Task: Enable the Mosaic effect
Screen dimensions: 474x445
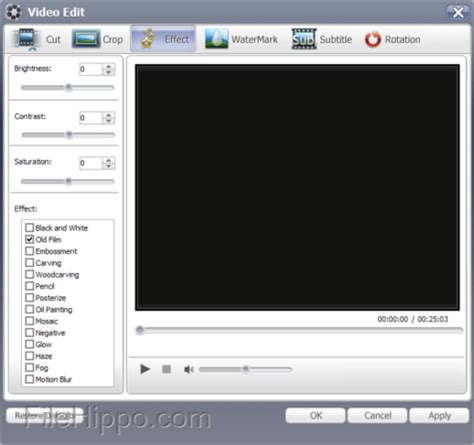Action: pyautogui.click(x=30, y=321)
